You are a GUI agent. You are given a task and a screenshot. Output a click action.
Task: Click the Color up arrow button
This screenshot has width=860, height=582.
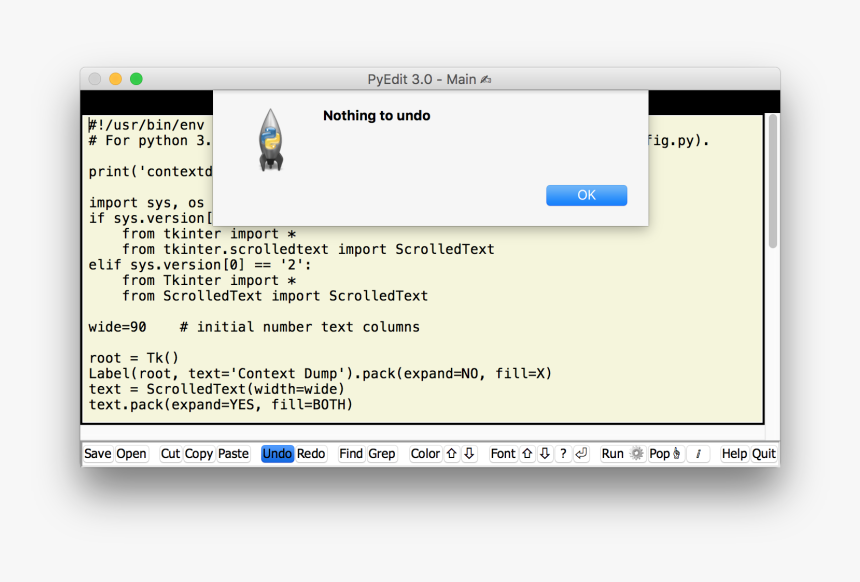pyautogui.click(x=451, y=454)
